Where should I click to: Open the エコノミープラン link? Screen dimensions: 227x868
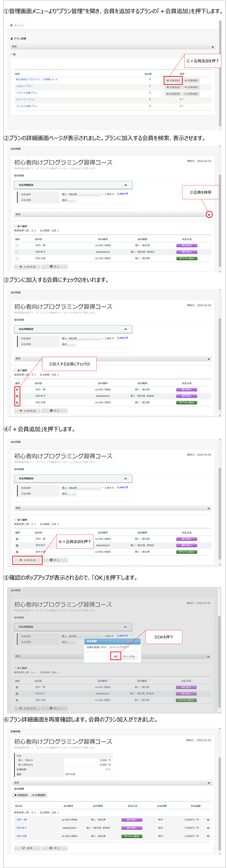click(26, 99)
